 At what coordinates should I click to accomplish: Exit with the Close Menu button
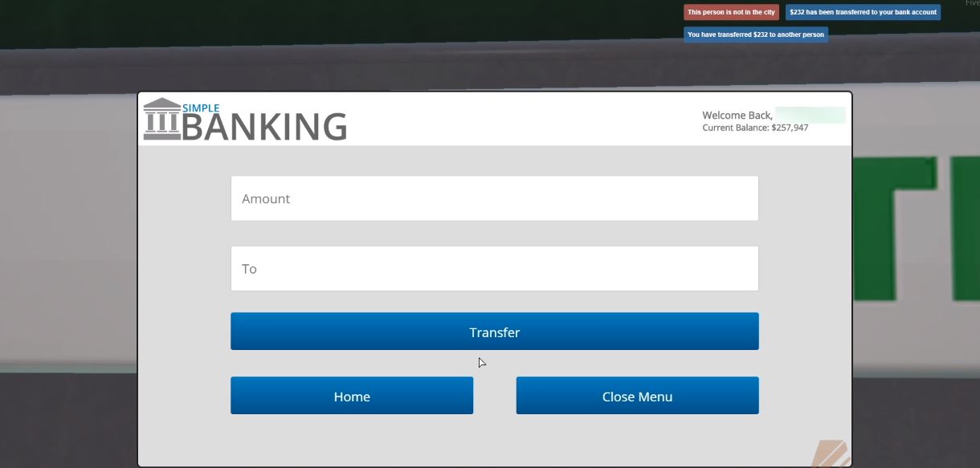pos(637,396)
